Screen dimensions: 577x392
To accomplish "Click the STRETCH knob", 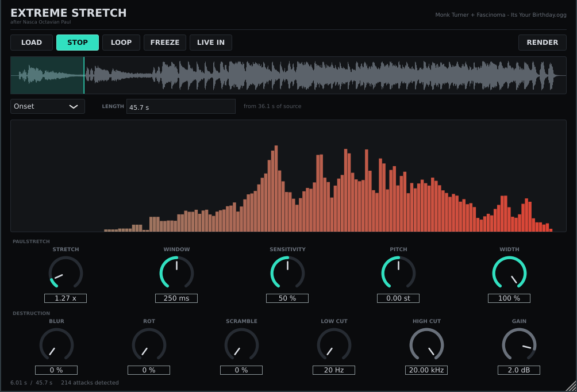I will [x=66, y=273].
